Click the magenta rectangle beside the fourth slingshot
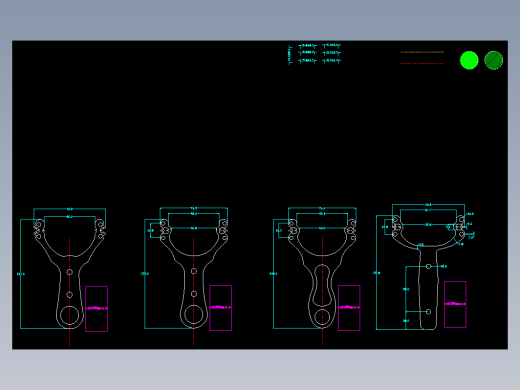The image size is (520, 390). tap(455, 304)
